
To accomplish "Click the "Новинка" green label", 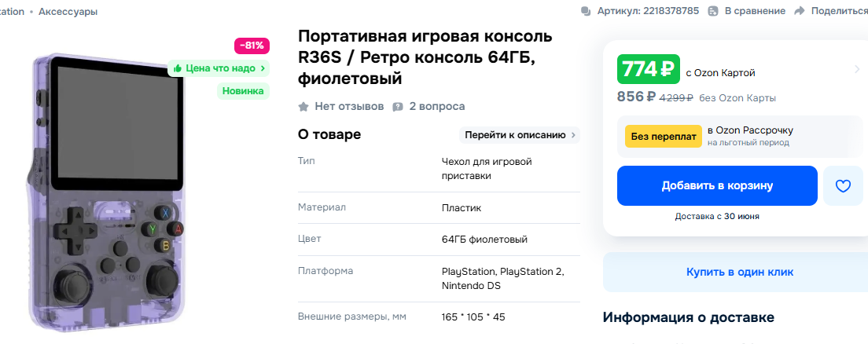I will [243, 91].
